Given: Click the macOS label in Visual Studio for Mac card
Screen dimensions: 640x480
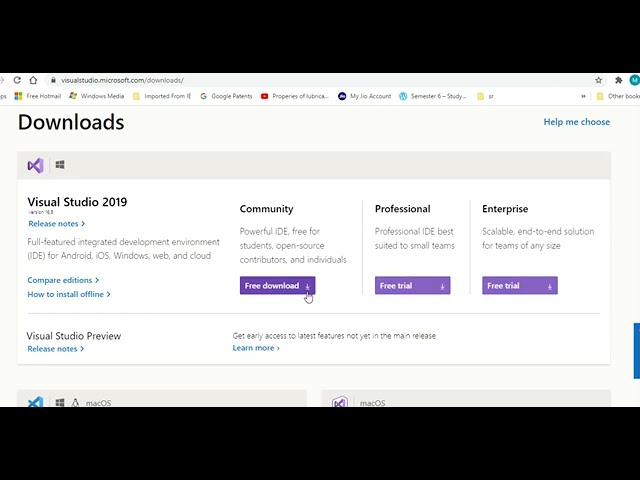Looking at the screenshot, I should coord(372,403).
